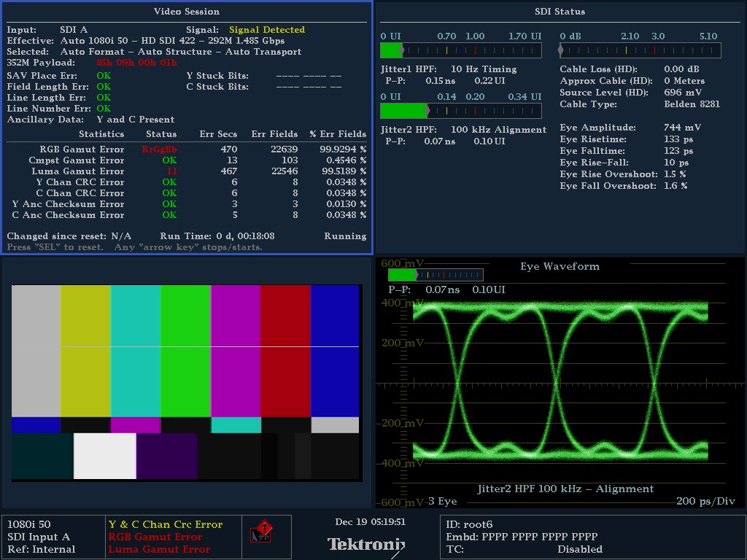Click the red diamond alarm status icon

click(x=261, y=532)
